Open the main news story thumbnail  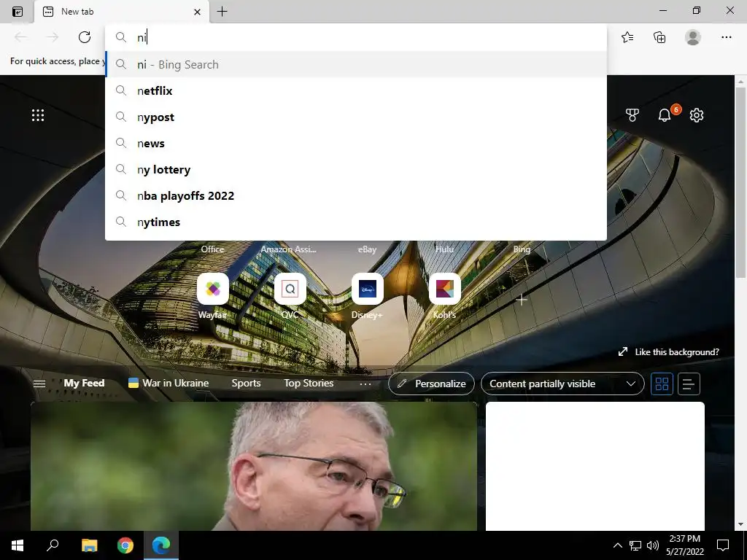point(254,466)
